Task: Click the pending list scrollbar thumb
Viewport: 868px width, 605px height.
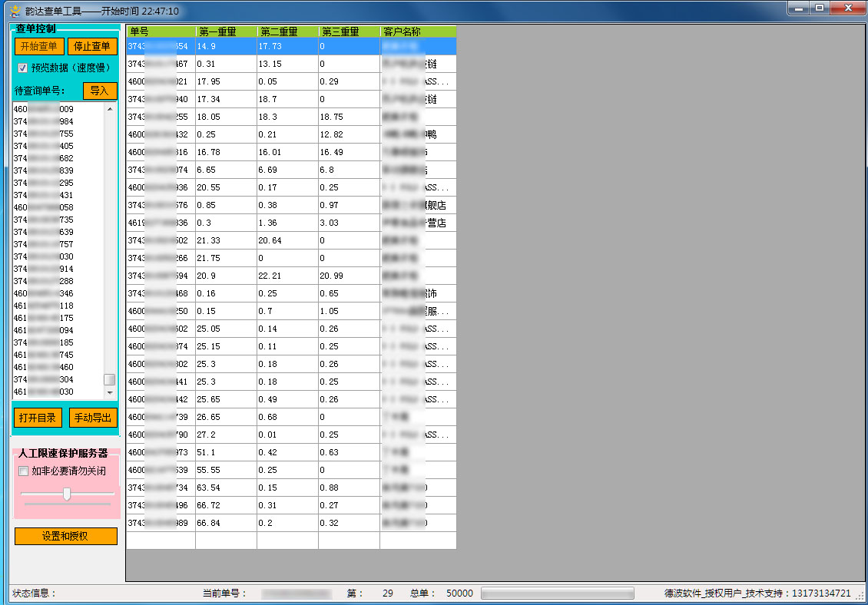Action: point(110,380)
